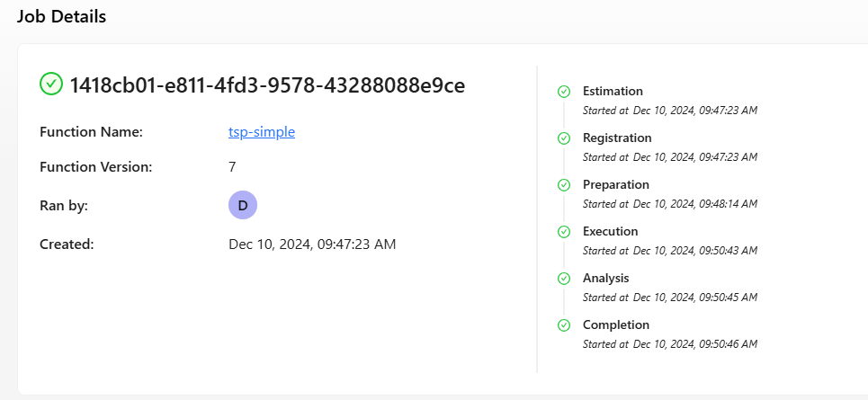Click the Registration step check icon
868x400 pixels.
coord(564,138)
